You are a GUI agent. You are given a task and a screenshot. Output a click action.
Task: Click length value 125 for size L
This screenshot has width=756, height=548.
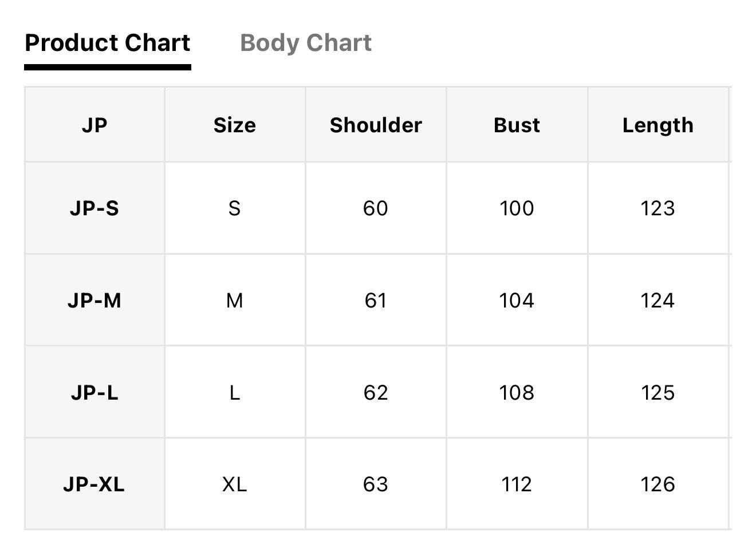[658, 392]
